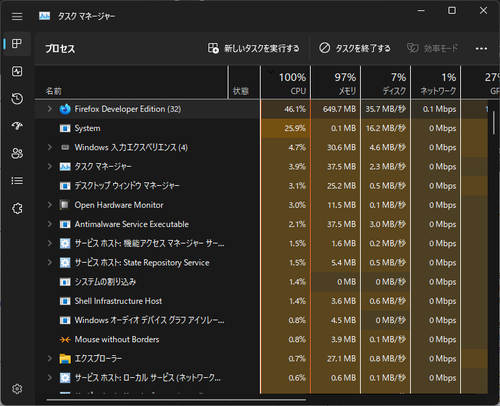Select Windows オーディオ デバイス グラフ row
The width and height of the screenshot is (500, 406).
261,320
